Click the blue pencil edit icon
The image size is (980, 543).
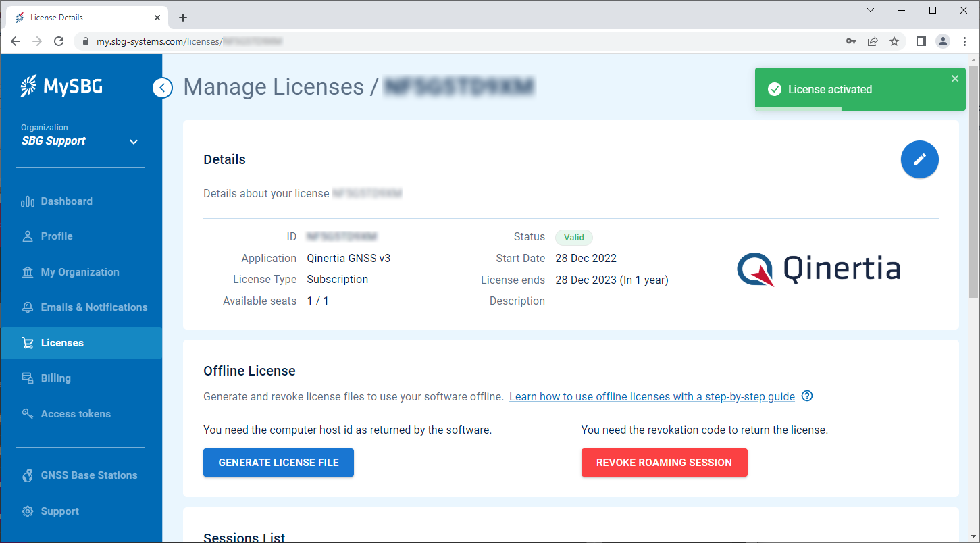pyautogui.click(x=919, y=159)
